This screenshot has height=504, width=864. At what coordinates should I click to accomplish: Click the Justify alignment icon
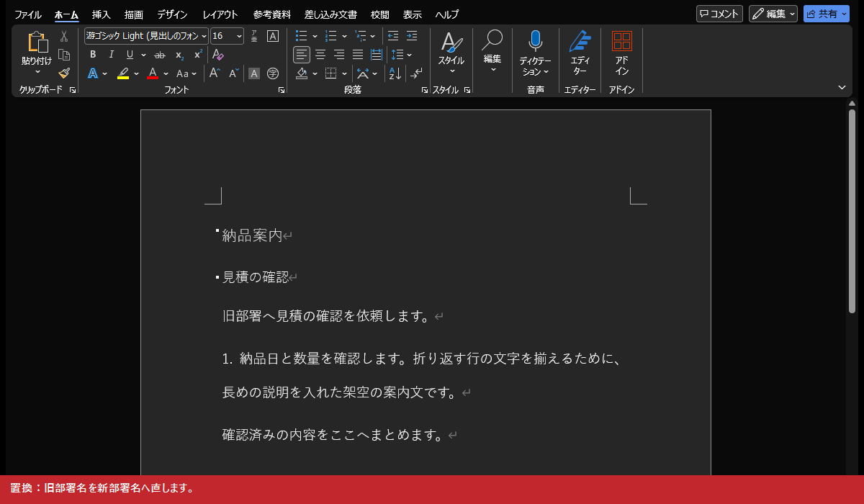tap(358, 55)
